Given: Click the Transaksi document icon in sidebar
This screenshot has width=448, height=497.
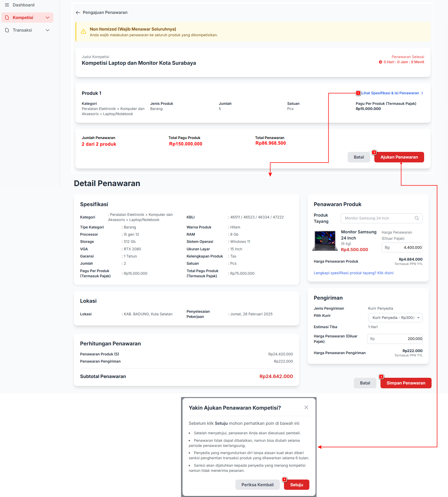Looking at the screenshot, I should pos(7,30).
